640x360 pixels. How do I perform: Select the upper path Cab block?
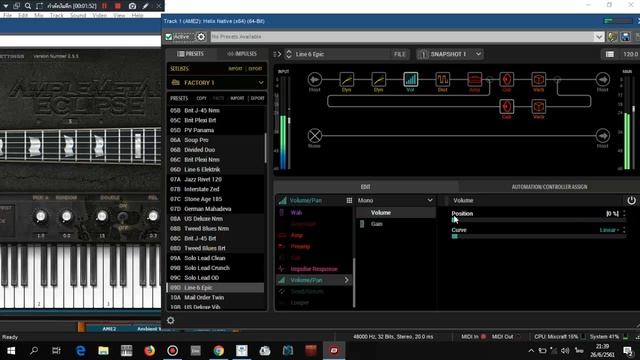pyautogui.click(x=507, y=79)
